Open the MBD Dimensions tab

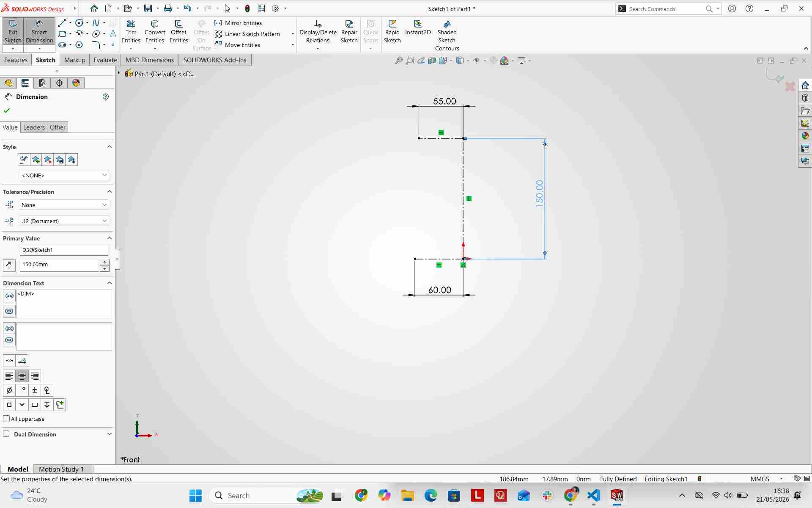click(150, 60)
